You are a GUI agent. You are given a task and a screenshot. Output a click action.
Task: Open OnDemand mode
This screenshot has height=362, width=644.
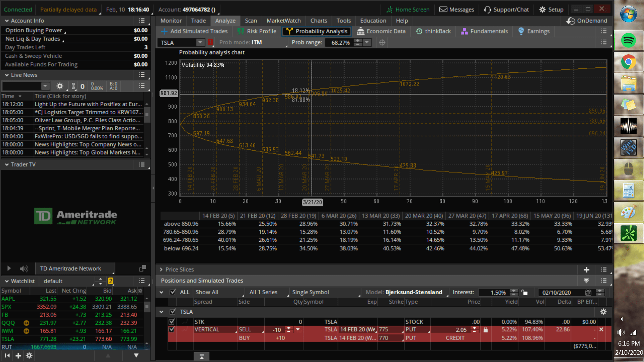(x=587, y=21)
